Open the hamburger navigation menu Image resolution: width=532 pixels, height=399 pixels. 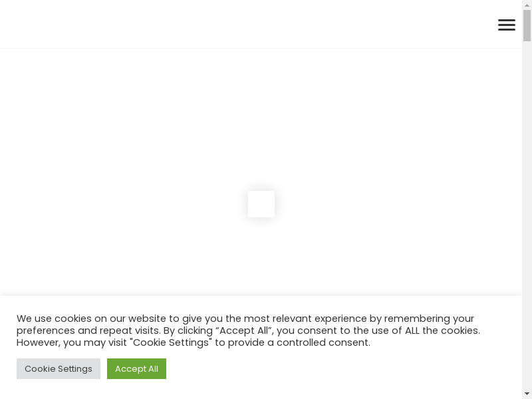(x=507, y=25)
